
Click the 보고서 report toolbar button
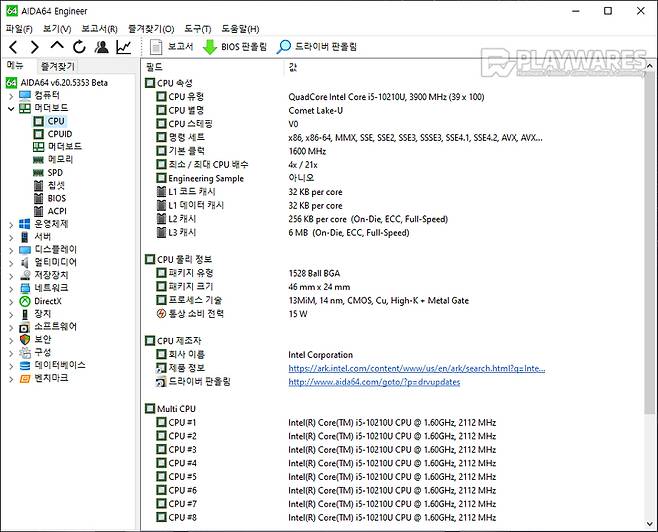pos(171,47)
